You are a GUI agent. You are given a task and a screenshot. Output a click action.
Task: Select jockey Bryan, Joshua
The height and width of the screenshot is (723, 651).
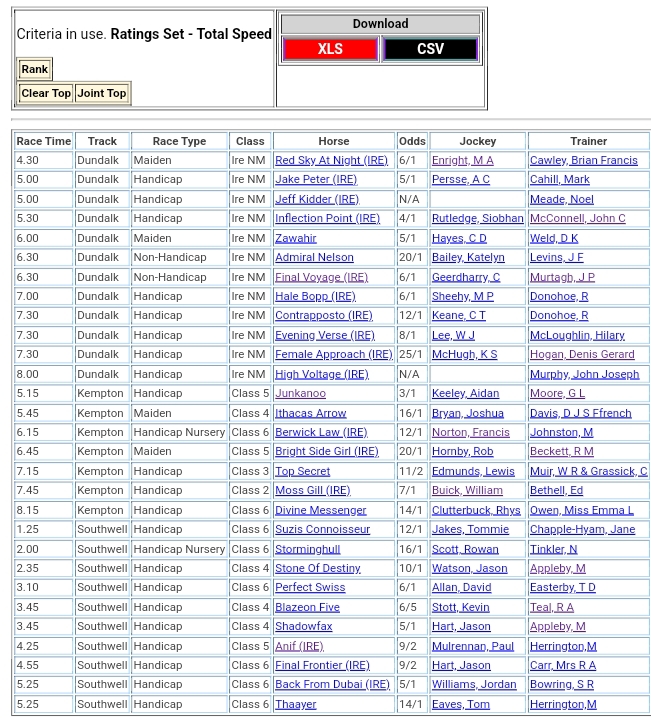pyautogui.click(x=467, y=413)
